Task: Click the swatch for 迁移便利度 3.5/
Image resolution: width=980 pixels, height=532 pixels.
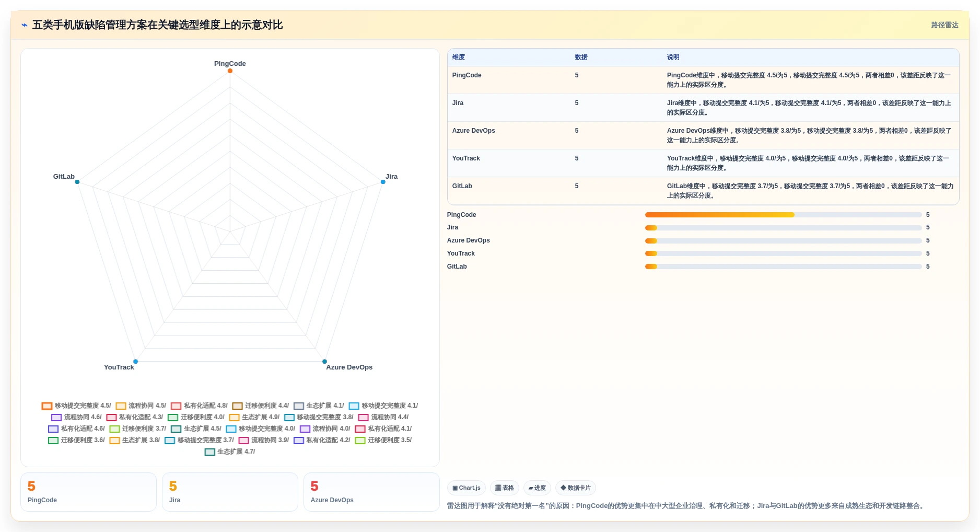Action: click(x=360, y=441)
